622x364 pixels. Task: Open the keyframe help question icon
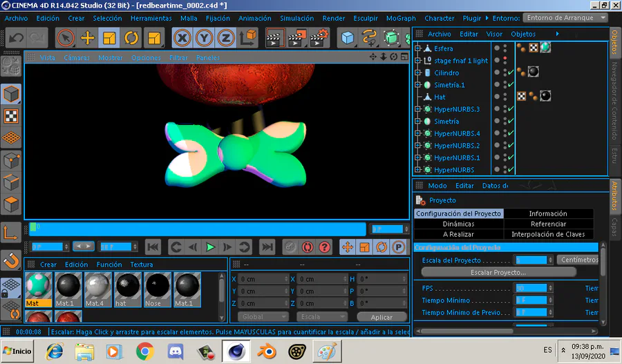coord(325,247)
